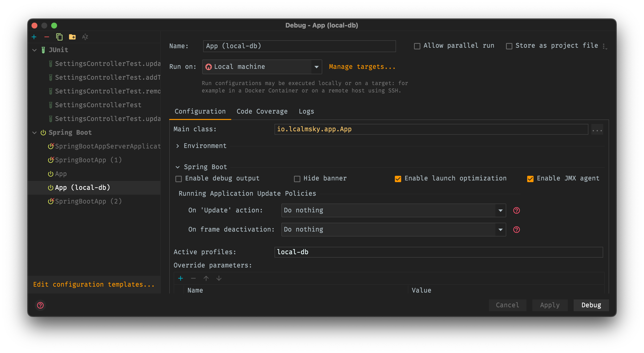Check the Hide banner option
The image size is (644, 353).
[297, 179]
